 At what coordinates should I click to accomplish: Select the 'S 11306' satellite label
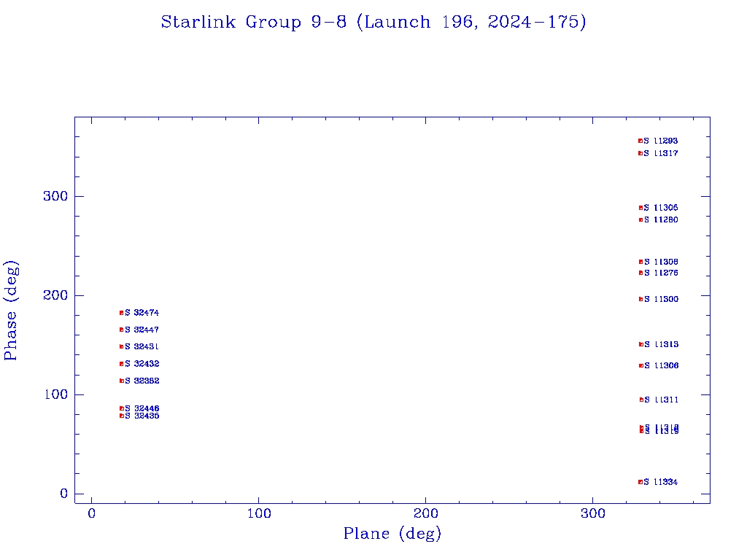point(661,366)
